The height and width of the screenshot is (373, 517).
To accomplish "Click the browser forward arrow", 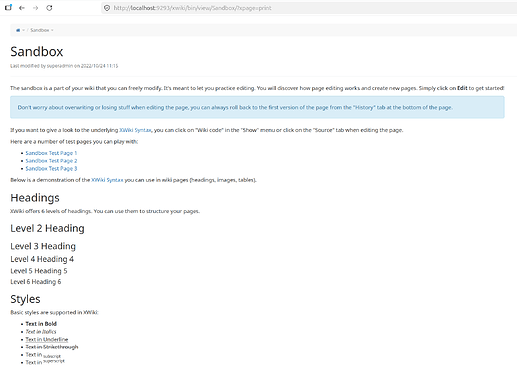I will coord(36,8).
